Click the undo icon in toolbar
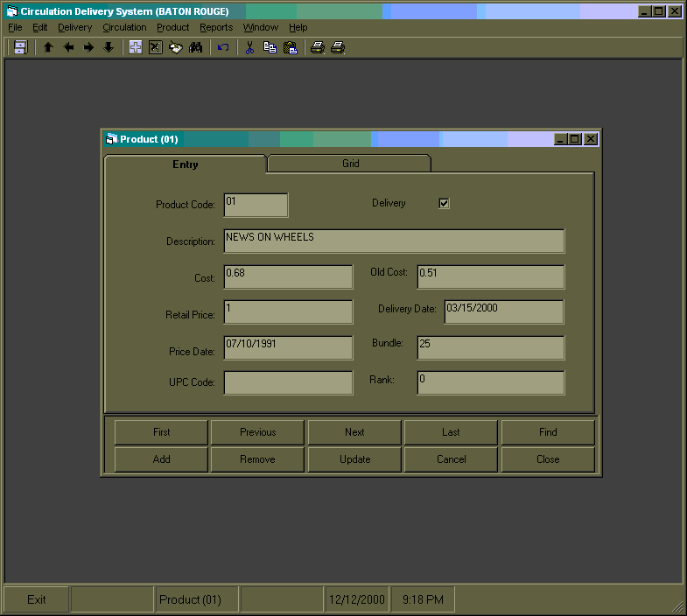 tap(223, 47)
